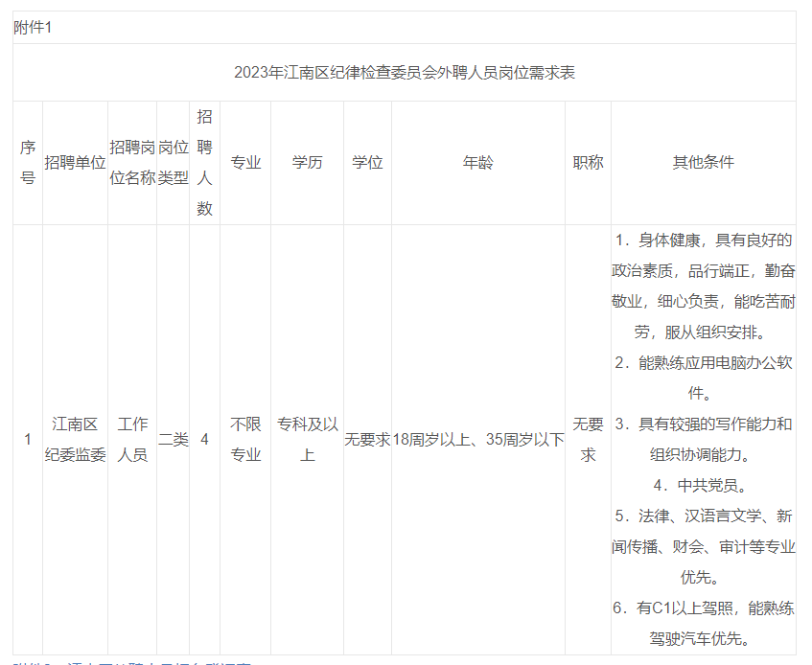Click the 18周岁以上、35周岁以下 age cell
This screenshot has height=665, width=812.
[x=477, y=440]
